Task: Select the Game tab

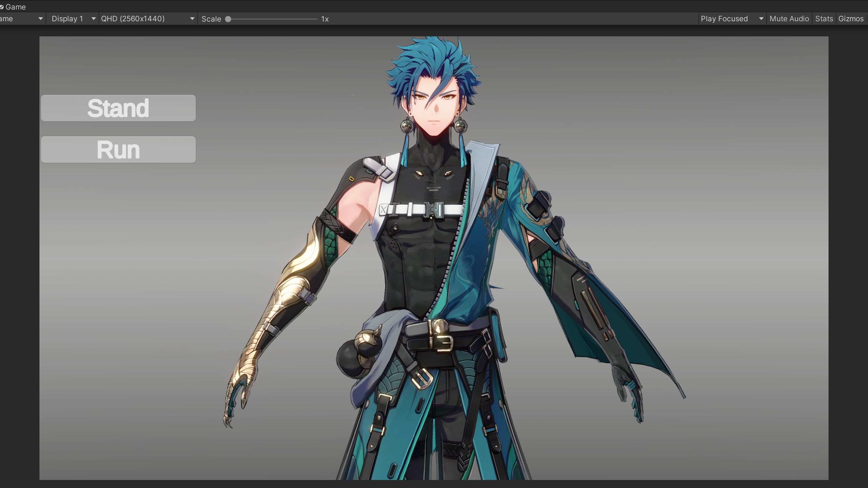Action: pos(15,7)
